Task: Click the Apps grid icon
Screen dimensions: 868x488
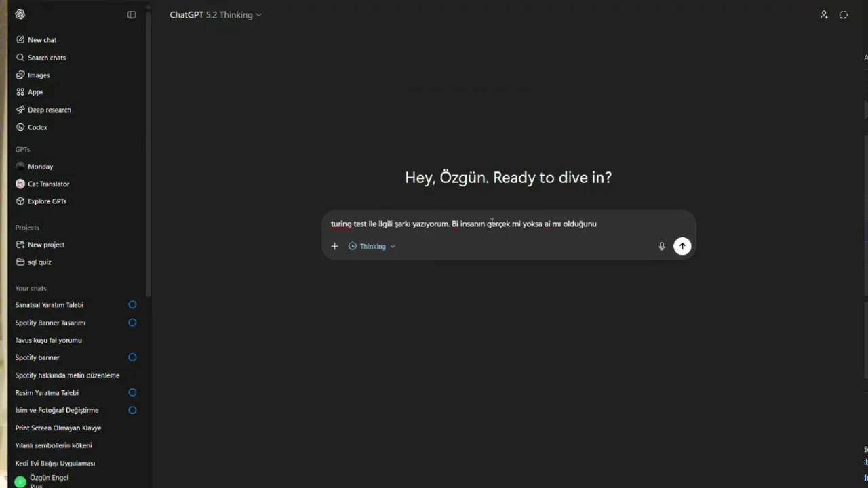Action: pos(20,92)
